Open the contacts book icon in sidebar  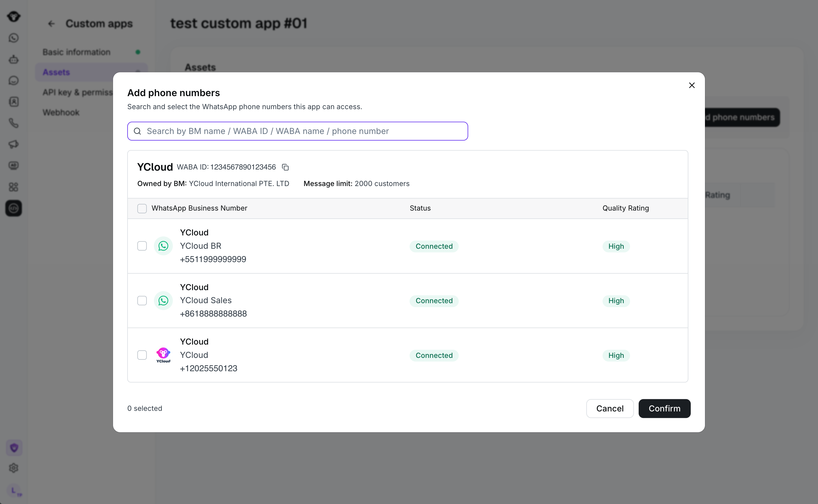tap(14, 102)
